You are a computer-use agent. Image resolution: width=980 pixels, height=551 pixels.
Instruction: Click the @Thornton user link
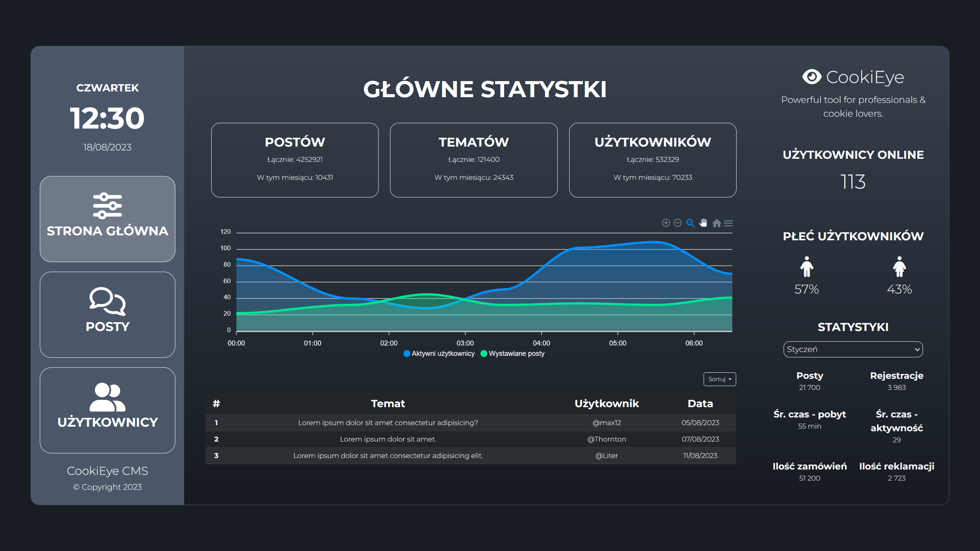click(606, 439)
